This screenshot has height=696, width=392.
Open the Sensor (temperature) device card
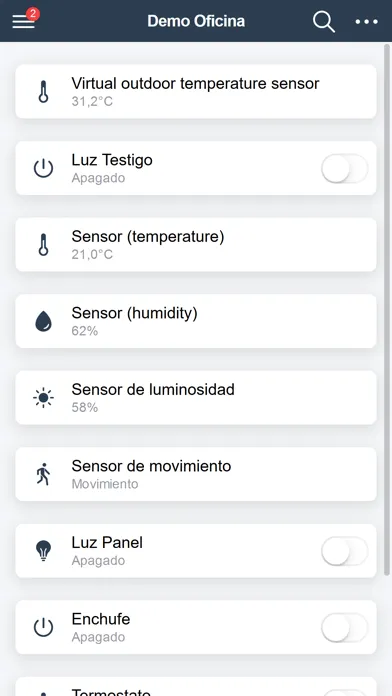pyautogui.click(x=196, y=245)
